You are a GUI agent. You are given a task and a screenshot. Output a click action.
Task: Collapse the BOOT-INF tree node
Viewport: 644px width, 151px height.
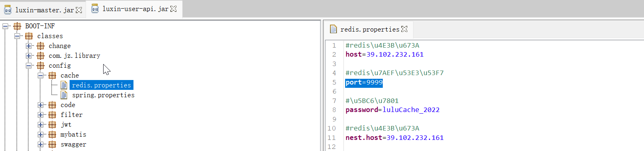(x=5, y=26)
